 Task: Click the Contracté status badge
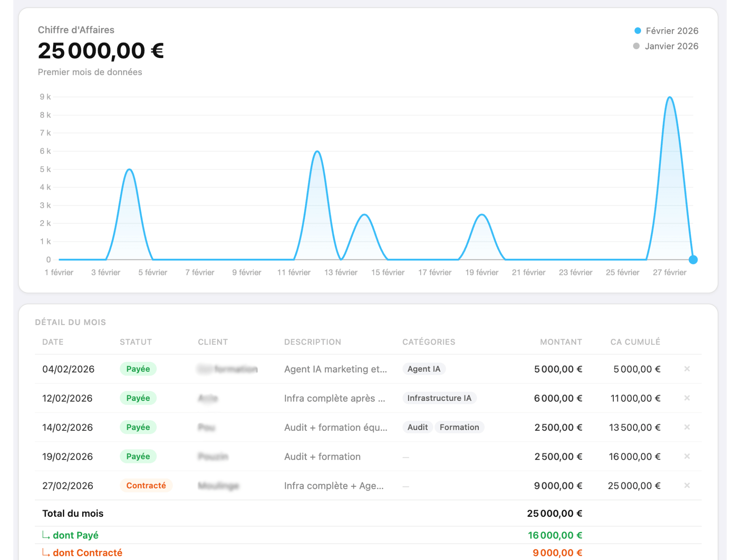coord(146,485)
